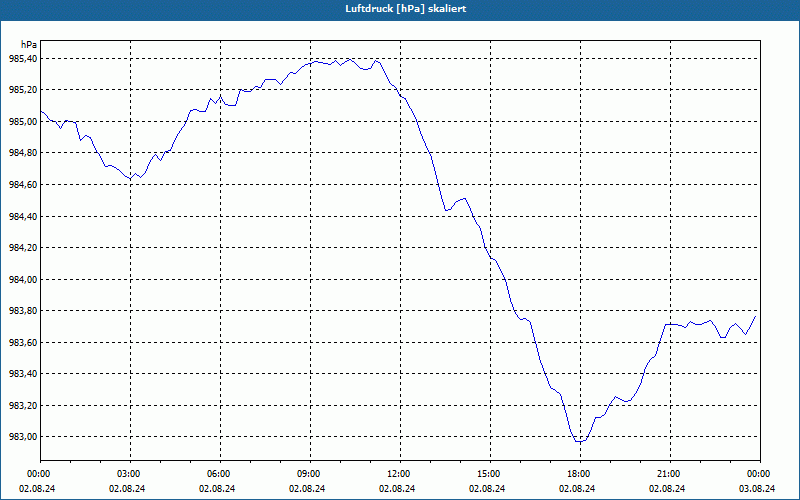Select the y-axis value "985,20"
The image size is (800, 500).
(23, 90)
